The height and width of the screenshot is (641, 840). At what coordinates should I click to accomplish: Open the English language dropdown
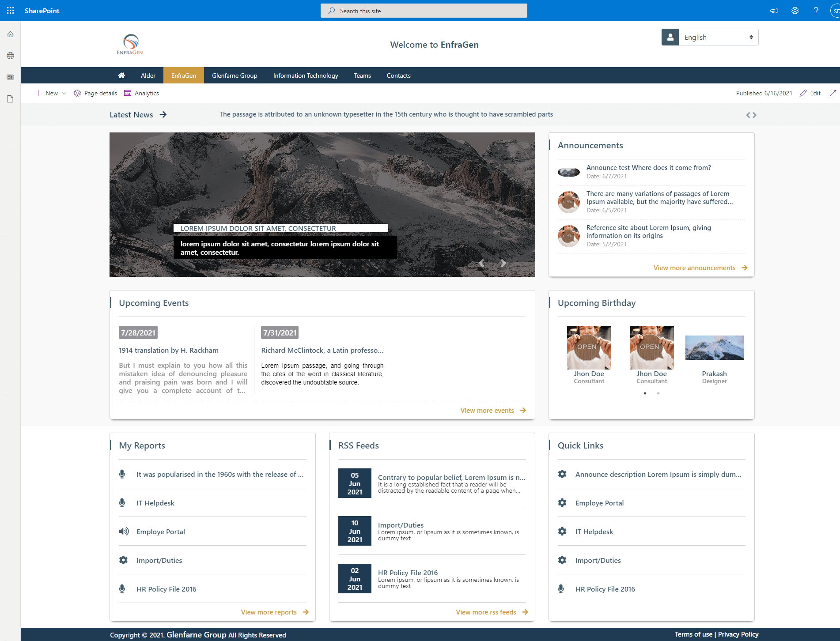[x=719, y=37]
